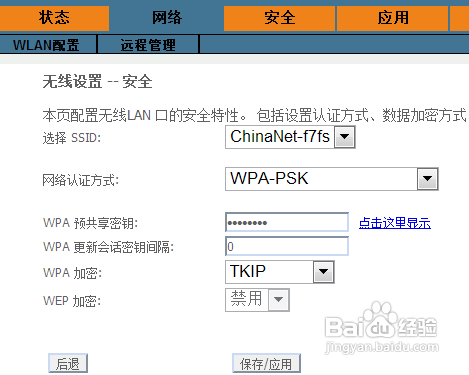Screen dimensions: 469x375
Task: Go to the 应用 main tab
Action: (x=393, y=18)
